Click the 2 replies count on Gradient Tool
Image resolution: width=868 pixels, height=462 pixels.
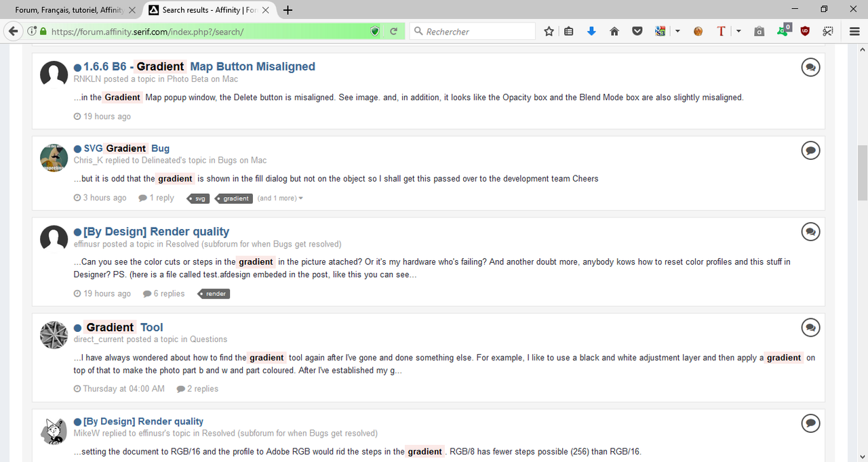click(197, 389)
